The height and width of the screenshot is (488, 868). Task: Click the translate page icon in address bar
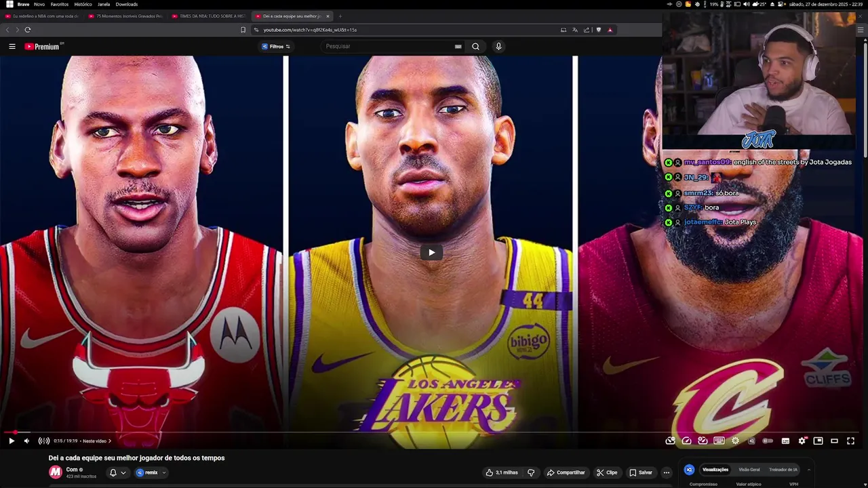575,30
